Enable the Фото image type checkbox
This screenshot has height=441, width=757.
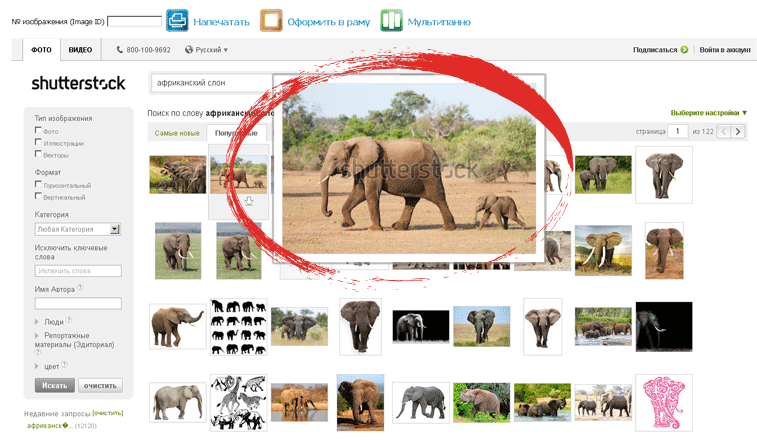point(38,130)
